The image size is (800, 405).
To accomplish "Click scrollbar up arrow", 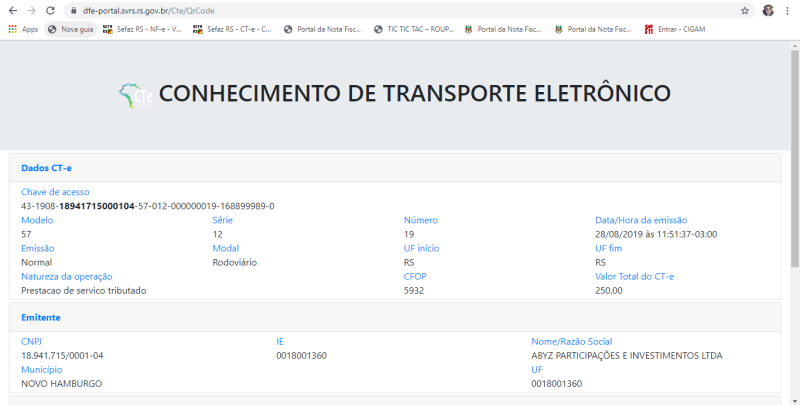I will (x=795, y=45).
